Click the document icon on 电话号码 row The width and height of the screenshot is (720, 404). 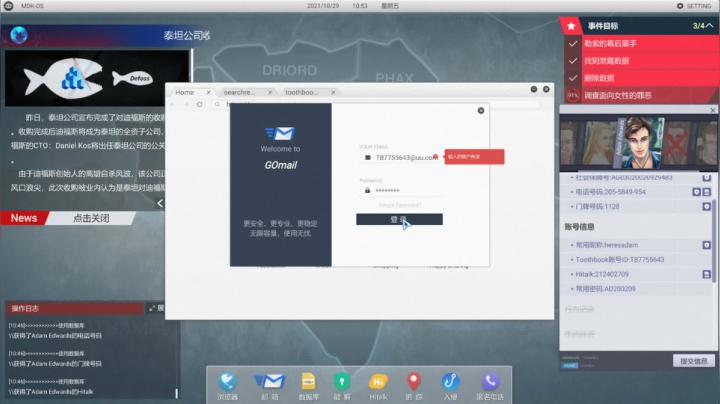click(x=707, y=192)
